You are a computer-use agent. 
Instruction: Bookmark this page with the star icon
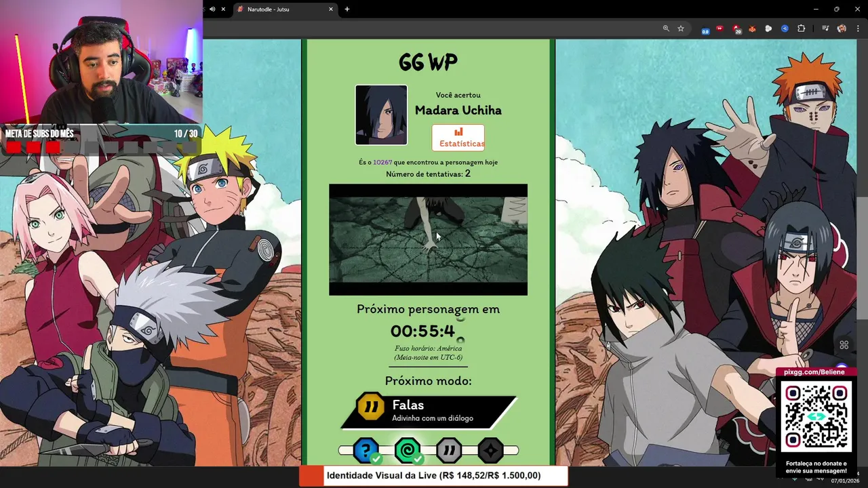pyautogui.click(x=681, y=28)
